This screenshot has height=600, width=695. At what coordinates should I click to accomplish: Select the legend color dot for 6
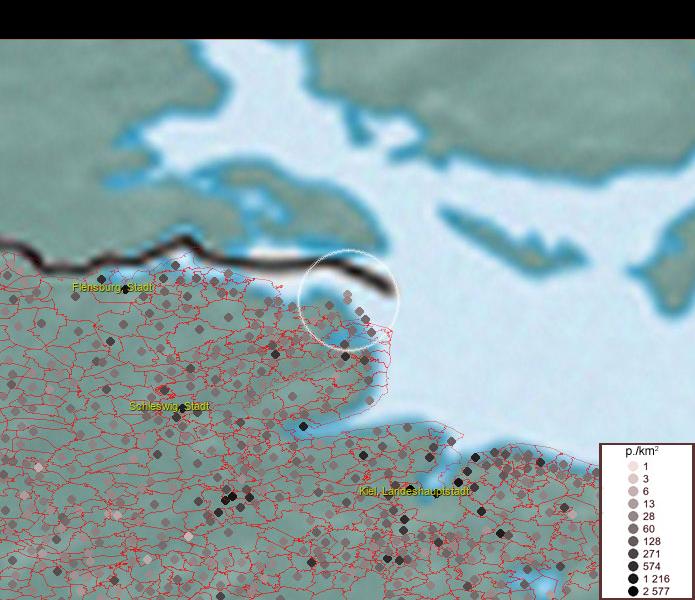633,491
